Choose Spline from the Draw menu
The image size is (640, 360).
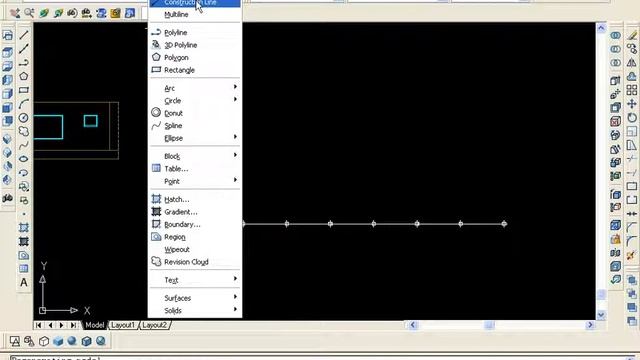(195, 126)
